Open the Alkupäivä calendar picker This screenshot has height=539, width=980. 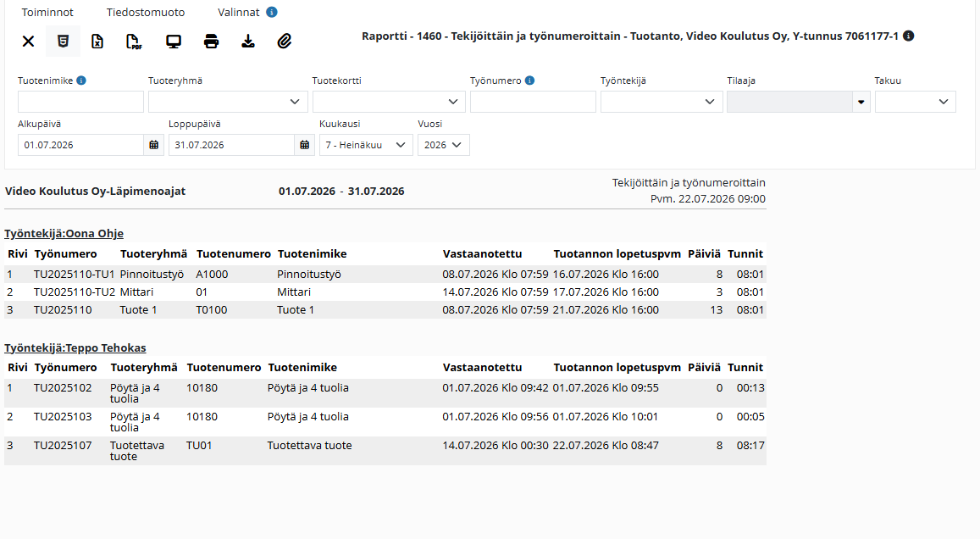click(154, 145)
